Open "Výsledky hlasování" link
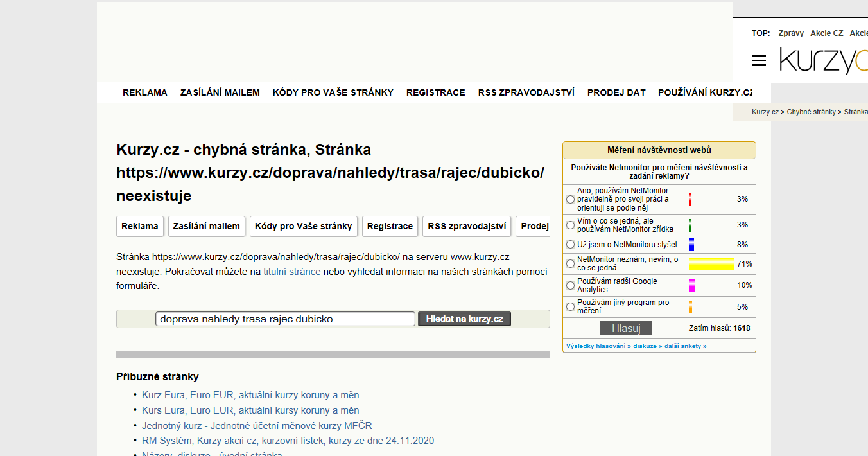This screenshot has height=456, width=868. pyautogui.click(x=597, y=346)
